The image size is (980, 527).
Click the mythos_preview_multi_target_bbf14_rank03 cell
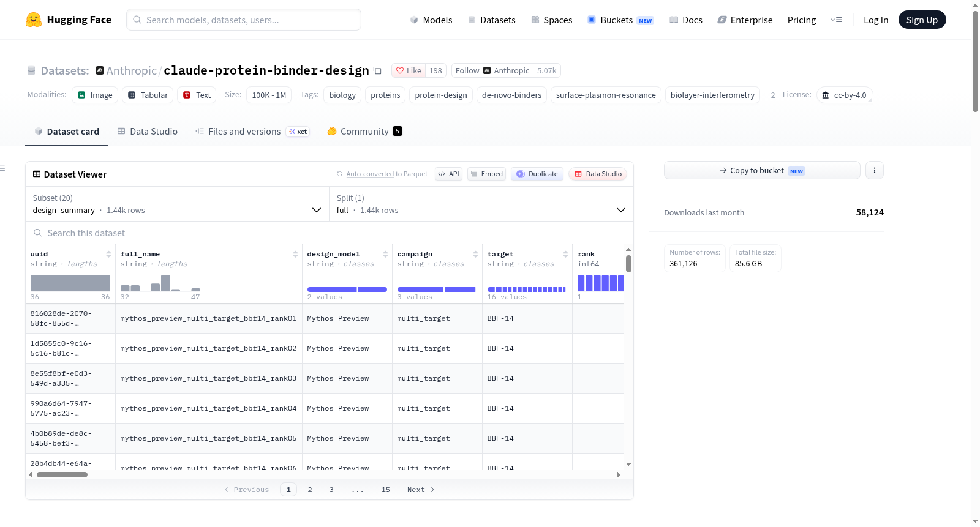[208, 378]
